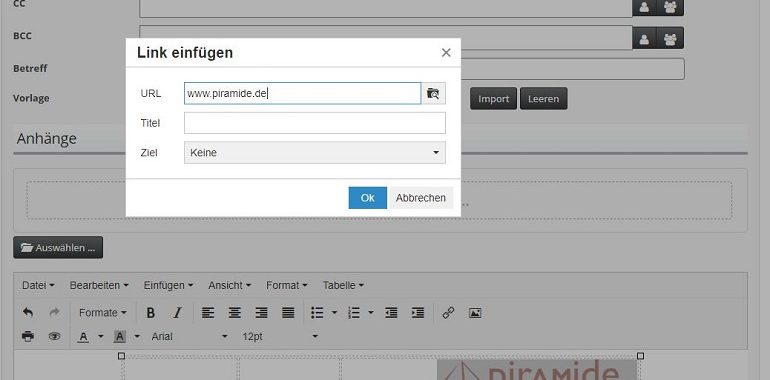
Task: Print the editor content
Action: (28, 336)
